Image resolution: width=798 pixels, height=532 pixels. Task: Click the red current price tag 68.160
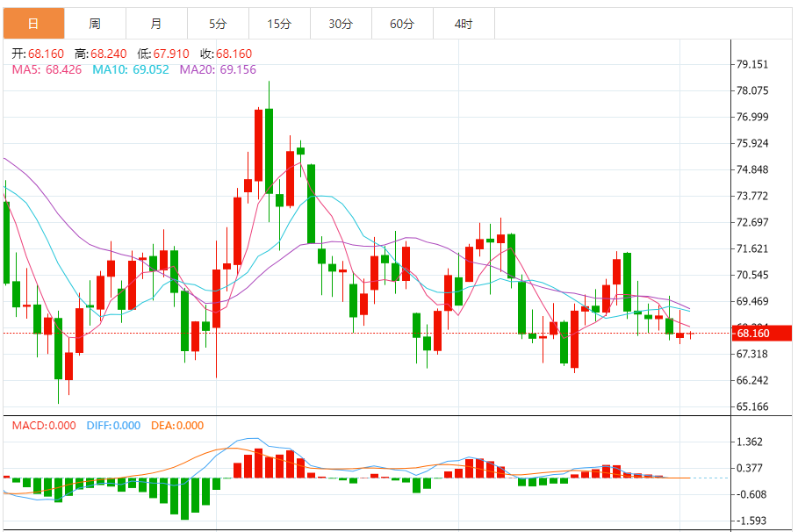tap(762, 333)
